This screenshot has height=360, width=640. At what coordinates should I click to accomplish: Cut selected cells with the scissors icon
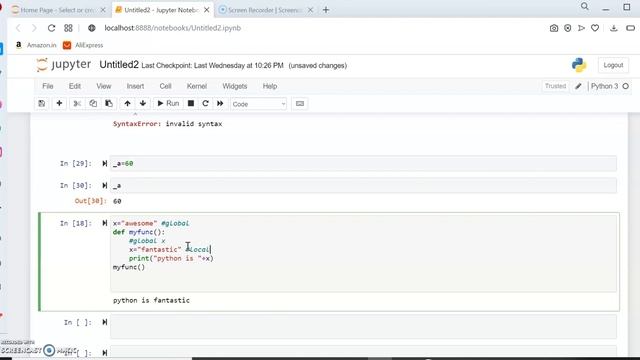pyautogui.click(x=77, y=104)
